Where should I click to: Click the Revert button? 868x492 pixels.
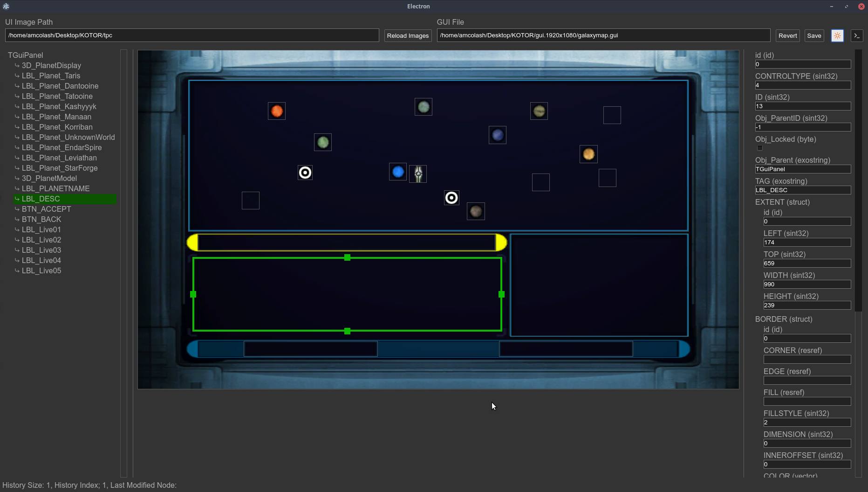788,35
